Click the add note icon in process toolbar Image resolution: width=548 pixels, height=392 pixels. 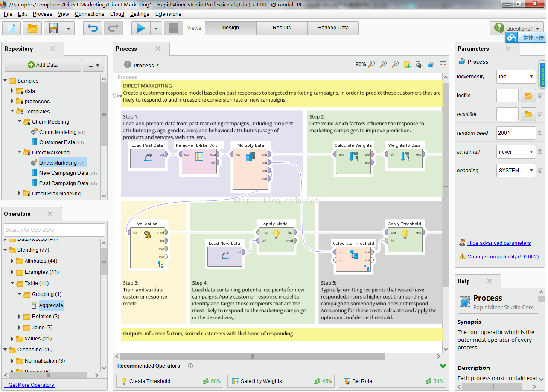point(407,64)
